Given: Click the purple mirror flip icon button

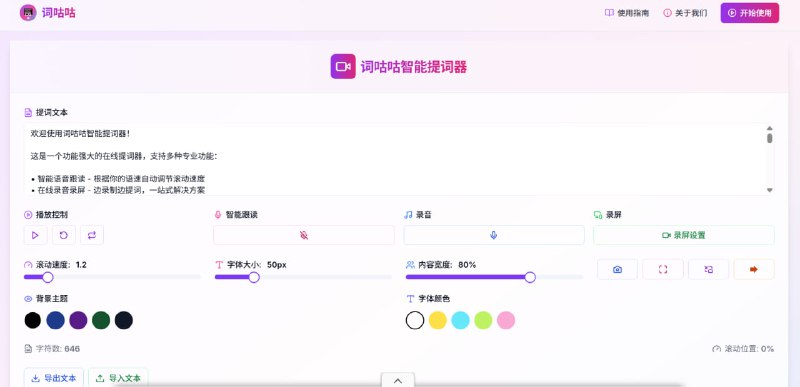Looking at the screenshot, I should [x=709, y=269].
